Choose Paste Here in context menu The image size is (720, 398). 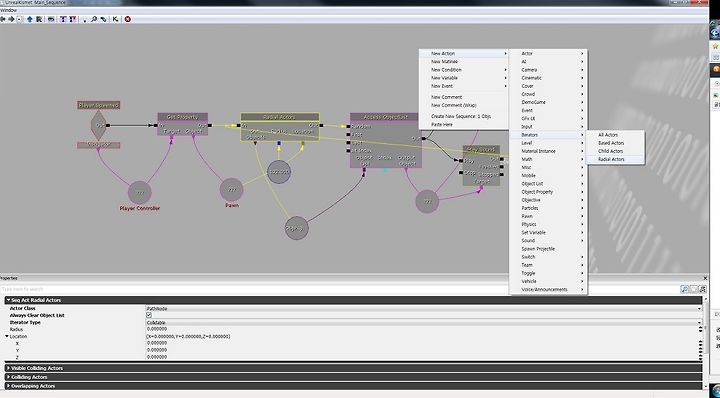pyautogui.click(x=464, y=124)
